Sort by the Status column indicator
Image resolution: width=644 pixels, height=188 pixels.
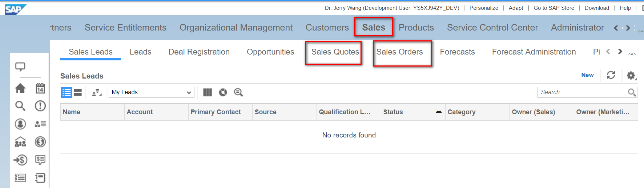439,111
